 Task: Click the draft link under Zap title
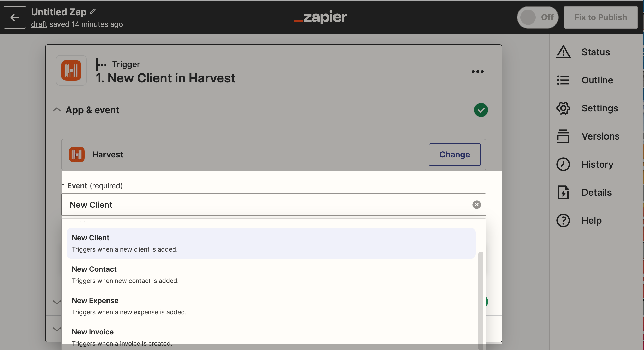[x=39, y=24]
